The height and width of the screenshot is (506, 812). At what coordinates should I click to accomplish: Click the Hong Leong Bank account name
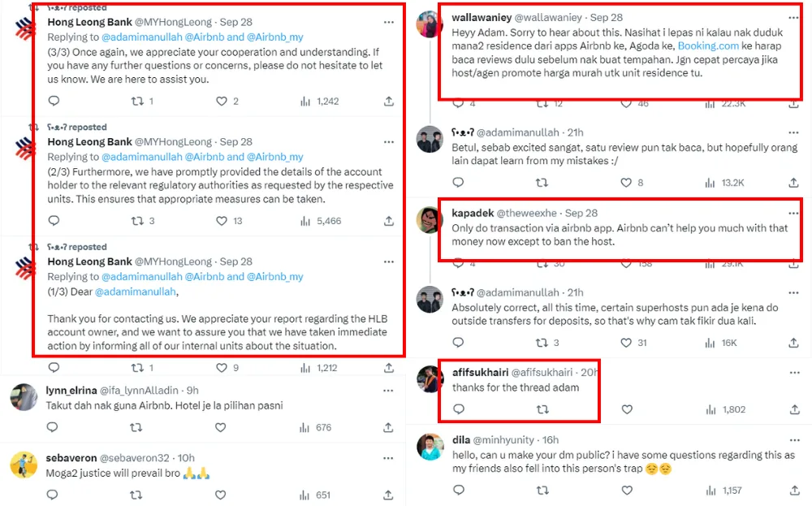(89, 22)
